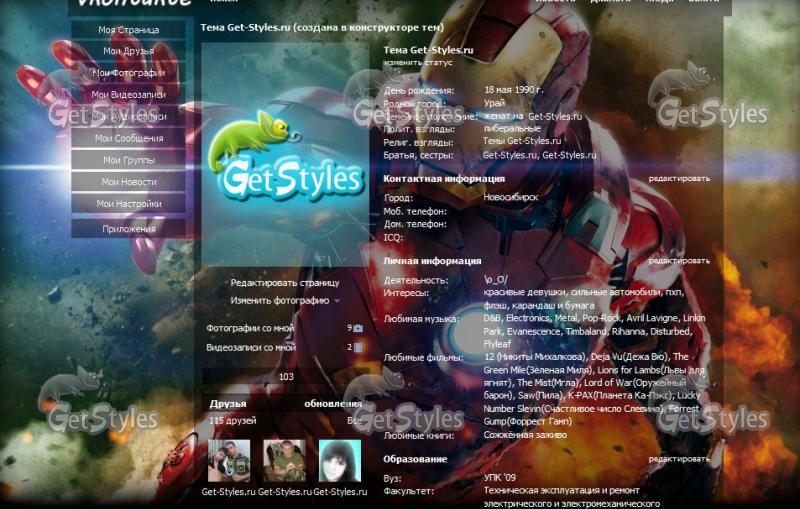The height and width of the screenshot is (509, 800).
Task: Edit Образование section via редактировать
Action: 679,459
